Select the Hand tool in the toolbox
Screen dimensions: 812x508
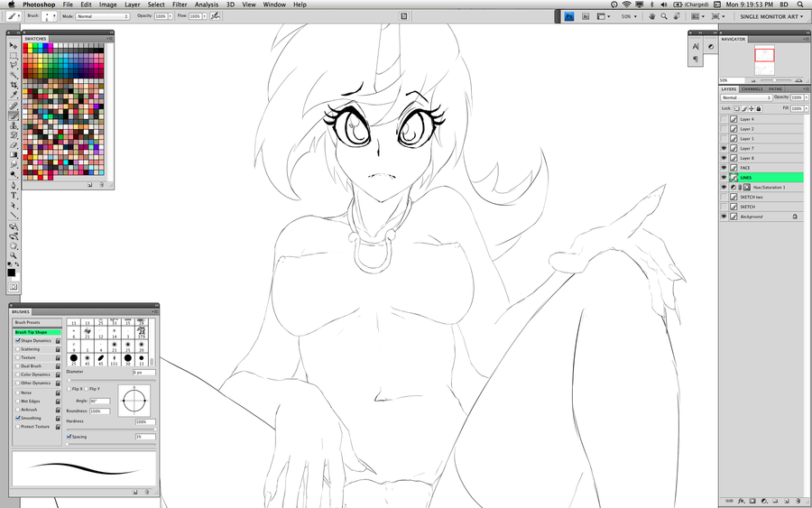pos(14,246)
